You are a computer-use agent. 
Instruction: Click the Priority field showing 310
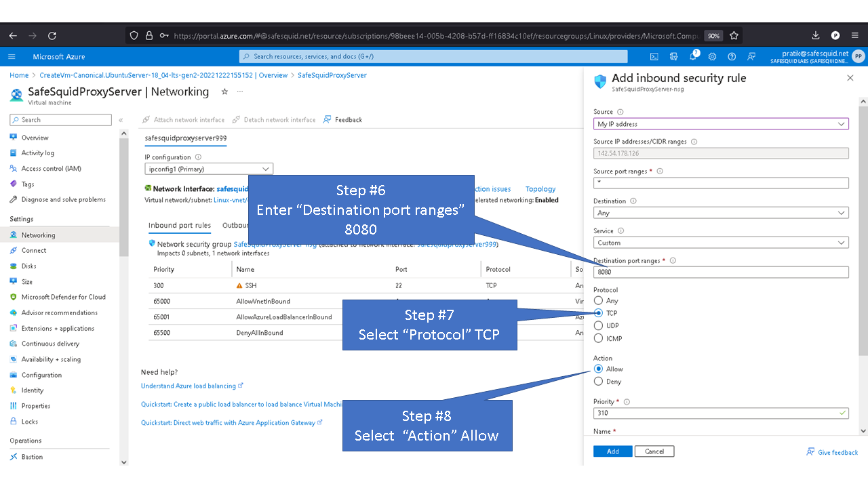(x=721, y=413)
